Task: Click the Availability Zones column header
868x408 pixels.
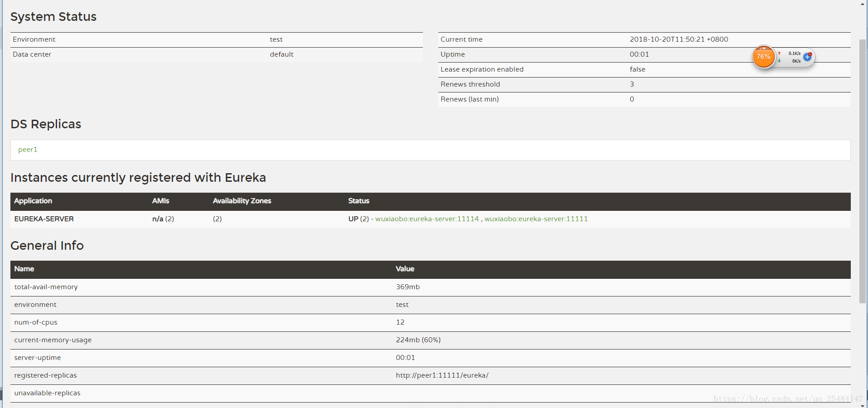Action: click(242, 201)
